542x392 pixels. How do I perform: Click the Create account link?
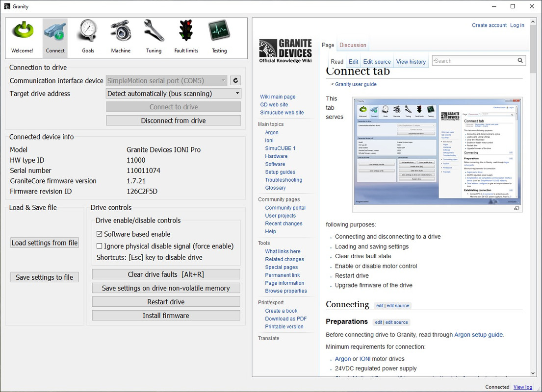pos(489,25)
